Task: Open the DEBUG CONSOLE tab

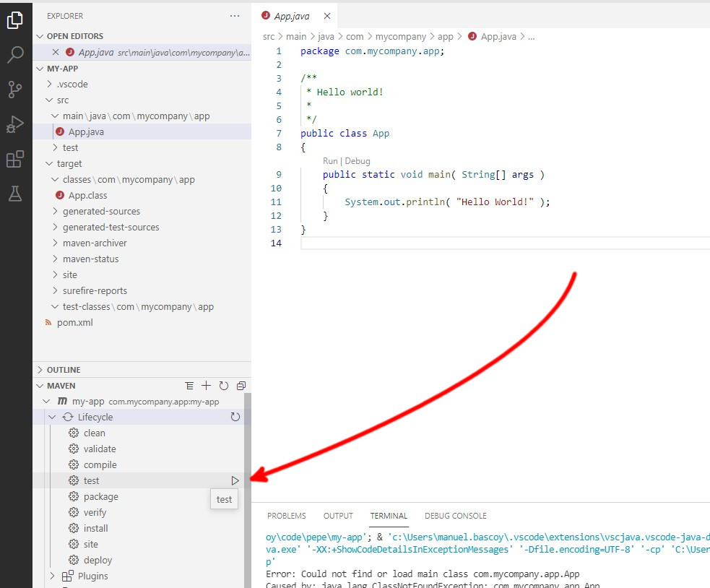Action: pyautogui.click(x=455, y=516)
